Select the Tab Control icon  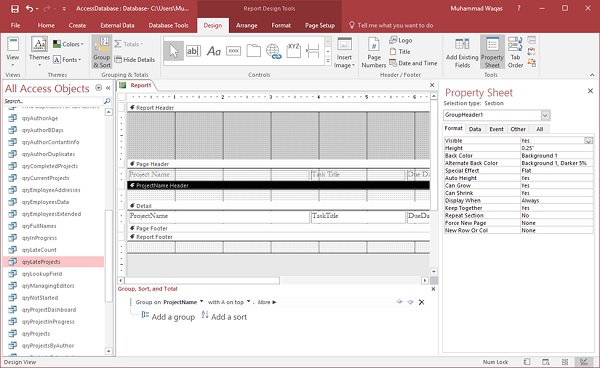253,51
